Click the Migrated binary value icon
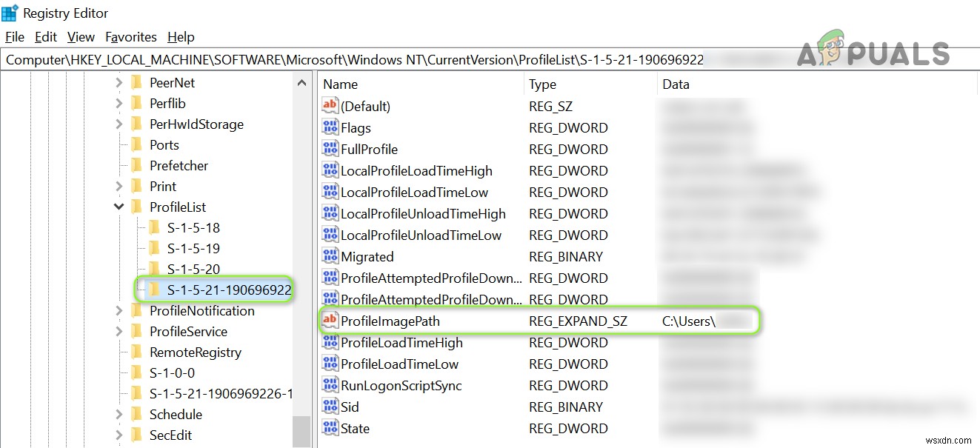 coord(330,257)
